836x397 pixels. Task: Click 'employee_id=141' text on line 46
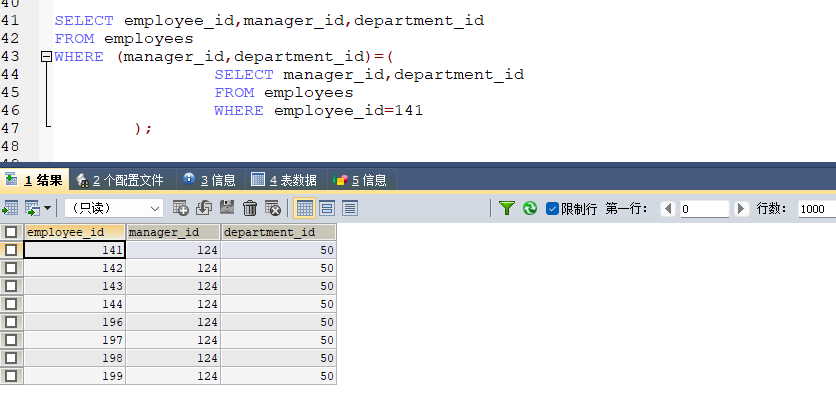click(348, 110)
